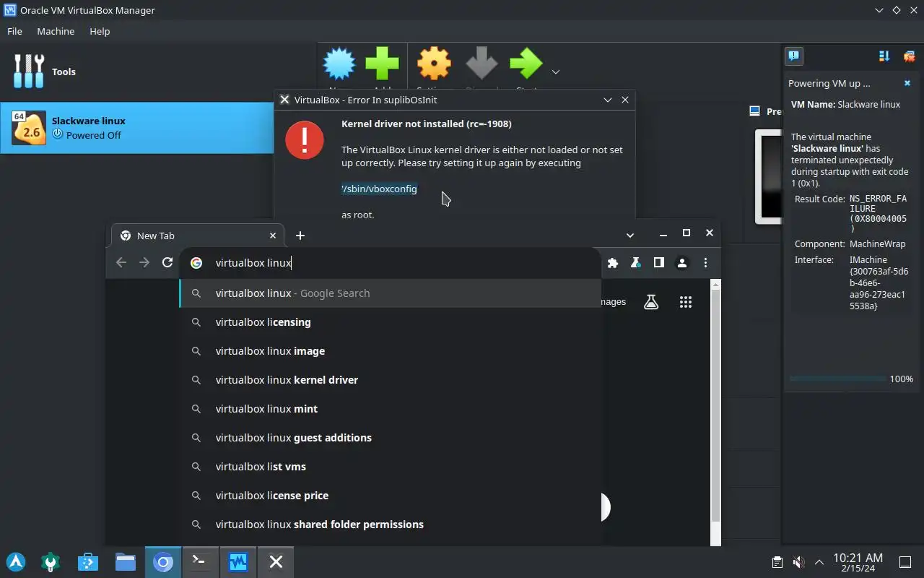
Task: Open the Help menu
Action: tap(100, 31)
